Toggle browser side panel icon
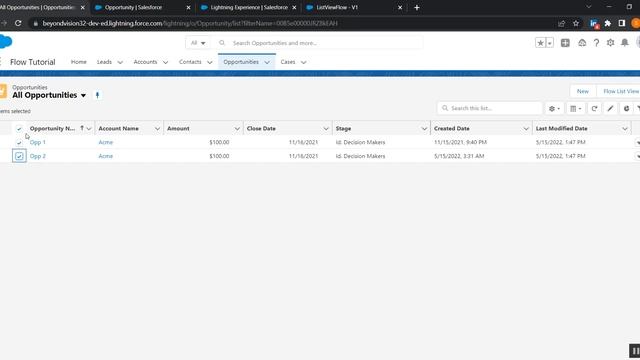Screen dimensions: 640x360 [x=622, y=23]
